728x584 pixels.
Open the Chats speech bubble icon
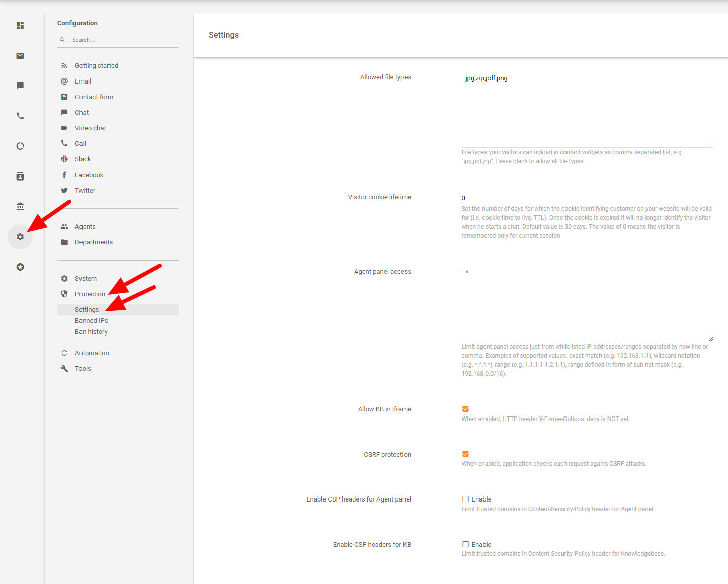[20, 86]
